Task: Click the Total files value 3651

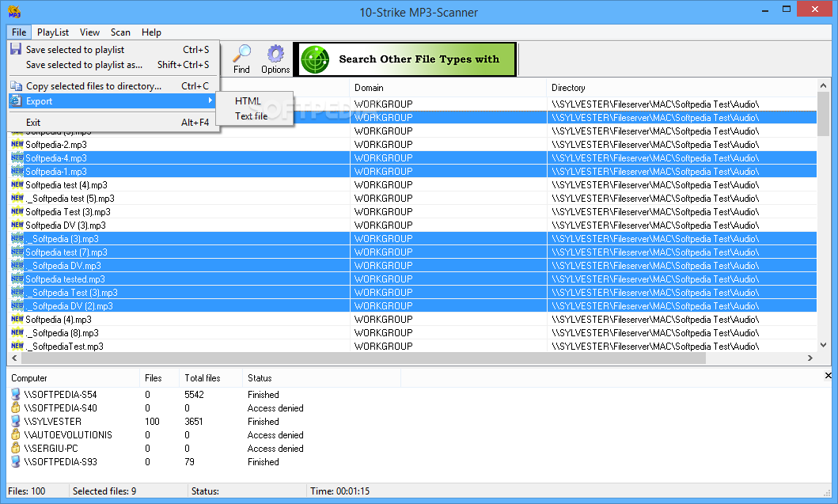Action: click(194, 421)
